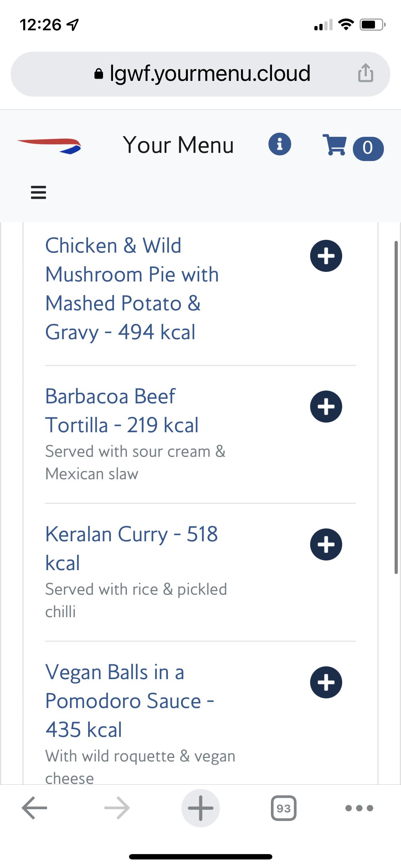Tap the British Airways ribbon logo
Viewport: 401px width, 868px height.
click(x=50, y=146)
